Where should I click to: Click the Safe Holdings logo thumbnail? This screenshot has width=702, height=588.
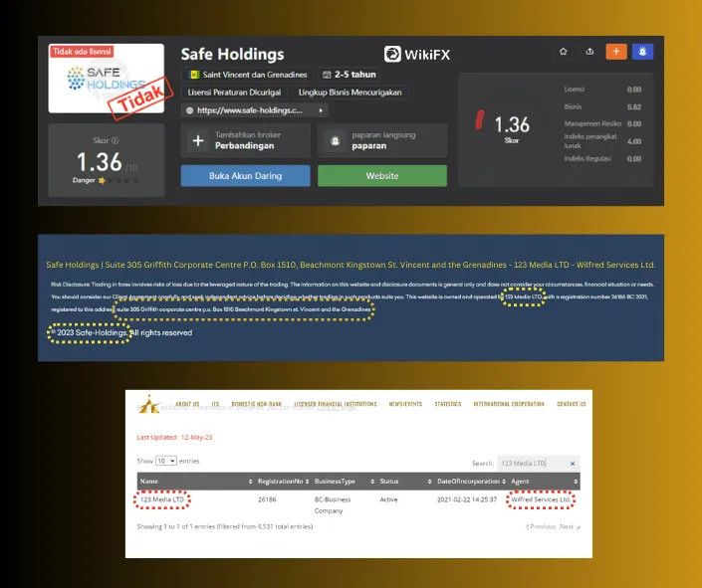point(107,79)
